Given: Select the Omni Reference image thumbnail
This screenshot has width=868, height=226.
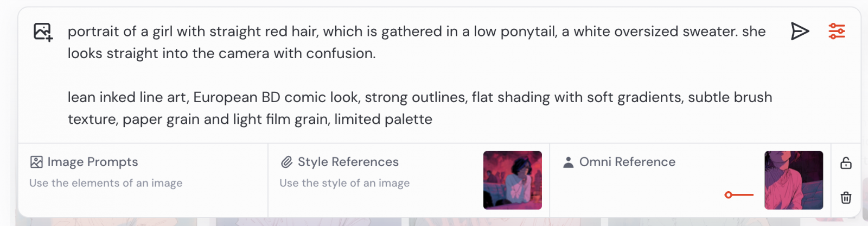Looking at the screenshot, I should 793,180.
